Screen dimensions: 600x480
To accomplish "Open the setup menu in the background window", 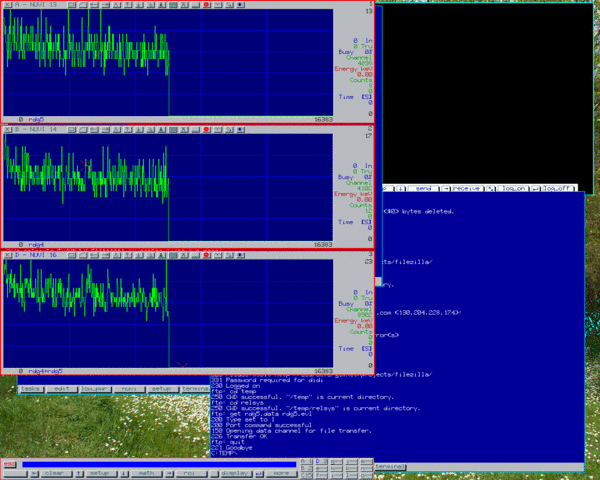I will (161, 389).
